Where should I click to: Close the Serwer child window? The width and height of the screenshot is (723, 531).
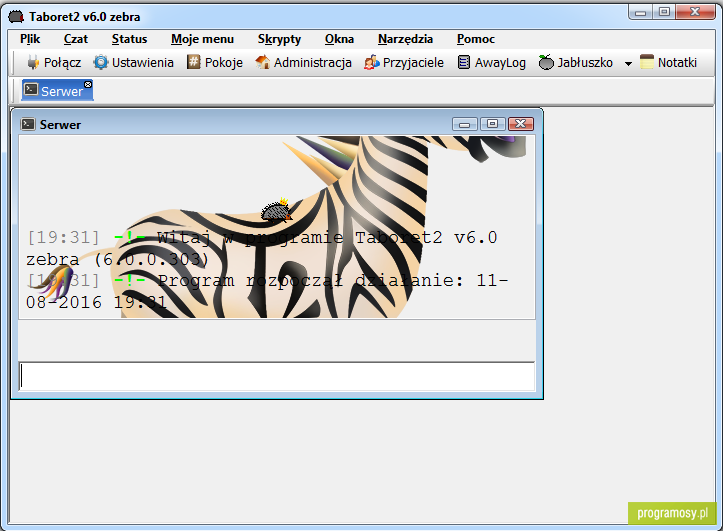(521, 124)
